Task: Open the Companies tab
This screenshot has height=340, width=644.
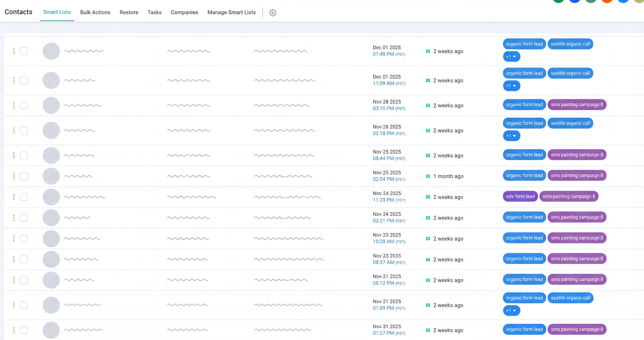Action: coord(184,12)
